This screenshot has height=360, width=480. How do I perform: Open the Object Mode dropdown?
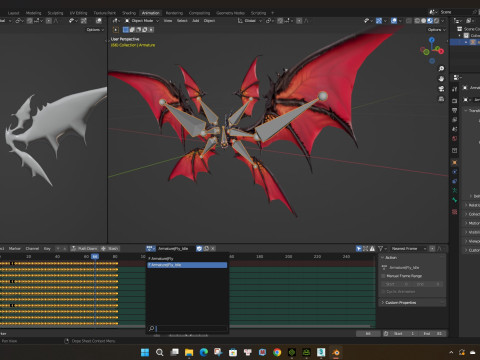click(x=142, y=21)
